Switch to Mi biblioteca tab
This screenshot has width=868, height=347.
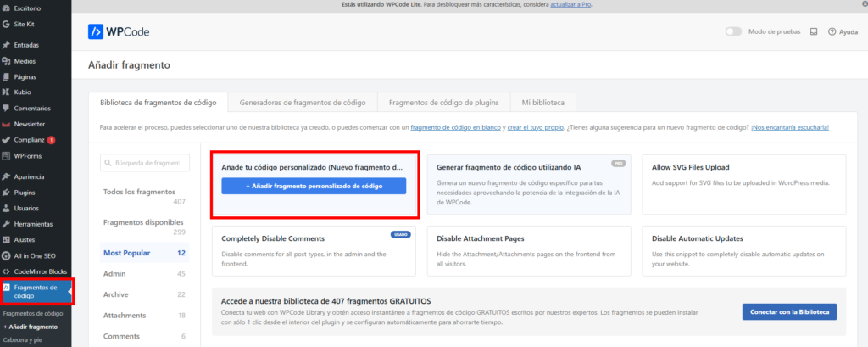pos(543,103)
